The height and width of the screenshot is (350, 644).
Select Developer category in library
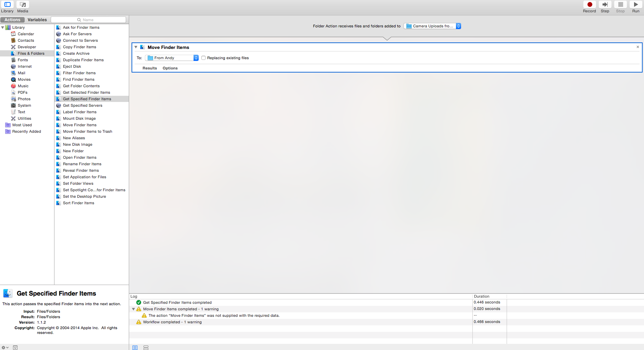coord(27,47)
